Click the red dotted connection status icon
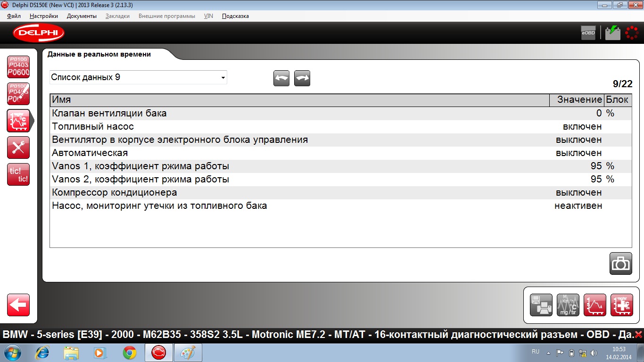644x362 pixels. click(632, 33)
